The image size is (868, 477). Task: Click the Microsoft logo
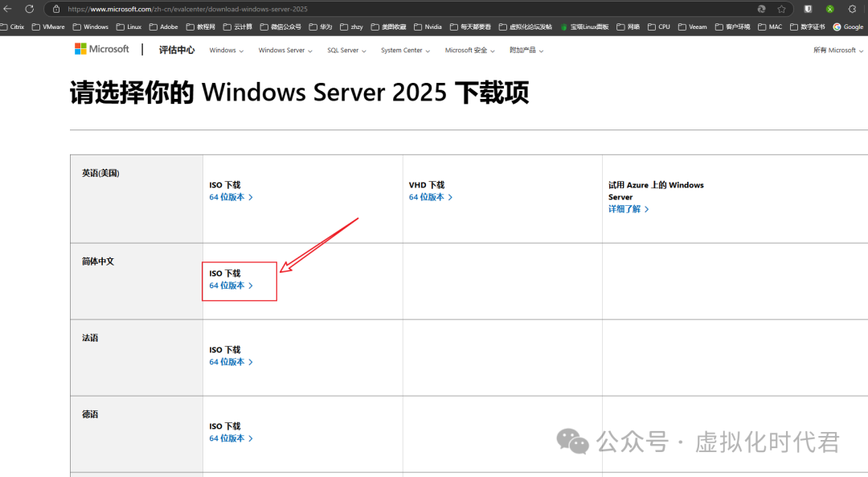pyautogui.click(x=102, y=49)
